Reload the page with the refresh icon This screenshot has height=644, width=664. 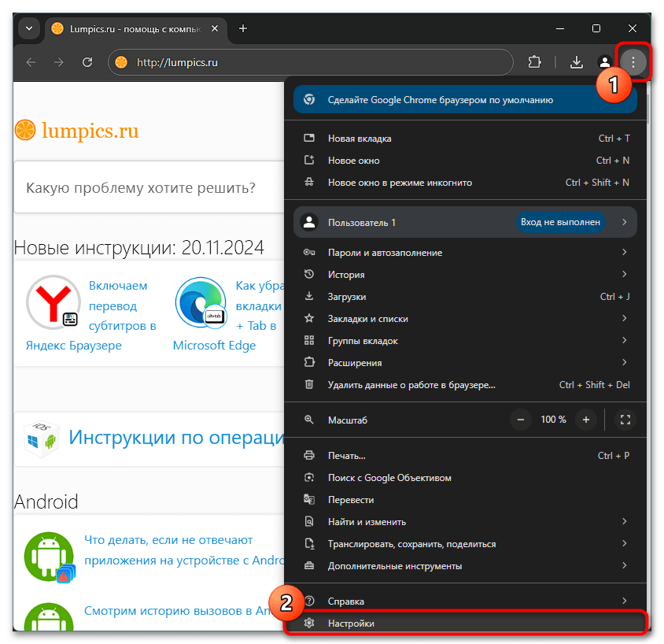[x=87, y=62]
